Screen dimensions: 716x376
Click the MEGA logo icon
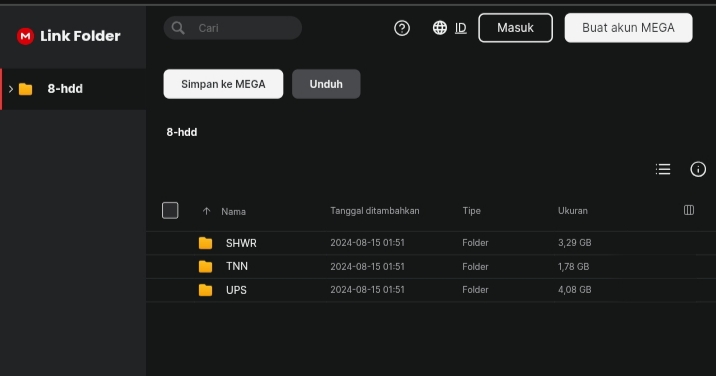click(25, 36)
